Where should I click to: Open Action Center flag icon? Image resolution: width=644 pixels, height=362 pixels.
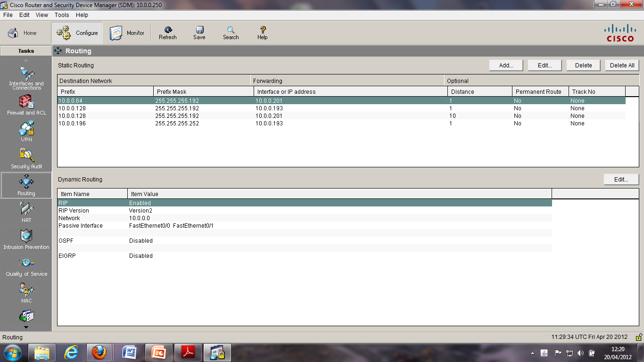pos(558,353)
